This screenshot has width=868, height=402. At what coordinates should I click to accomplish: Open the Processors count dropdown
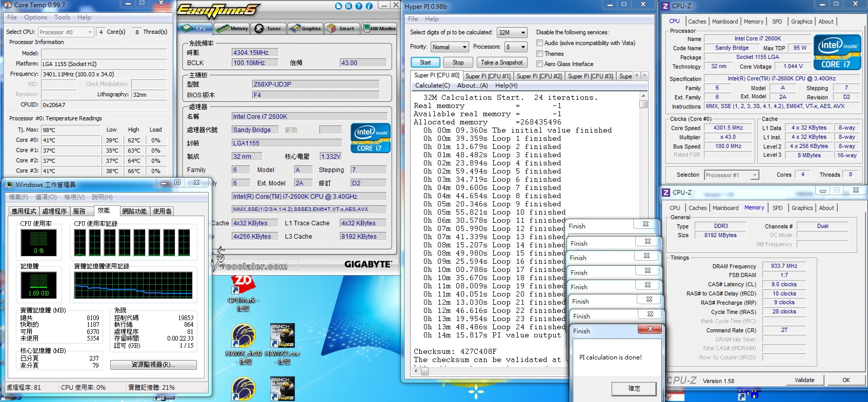point(516,47)
